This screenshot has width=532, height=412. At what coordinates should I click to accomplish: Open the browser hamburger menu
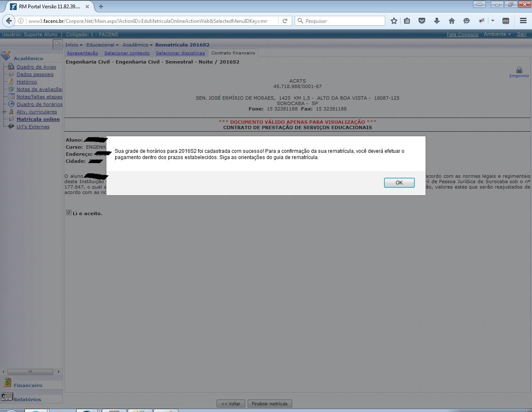(523, 21)
